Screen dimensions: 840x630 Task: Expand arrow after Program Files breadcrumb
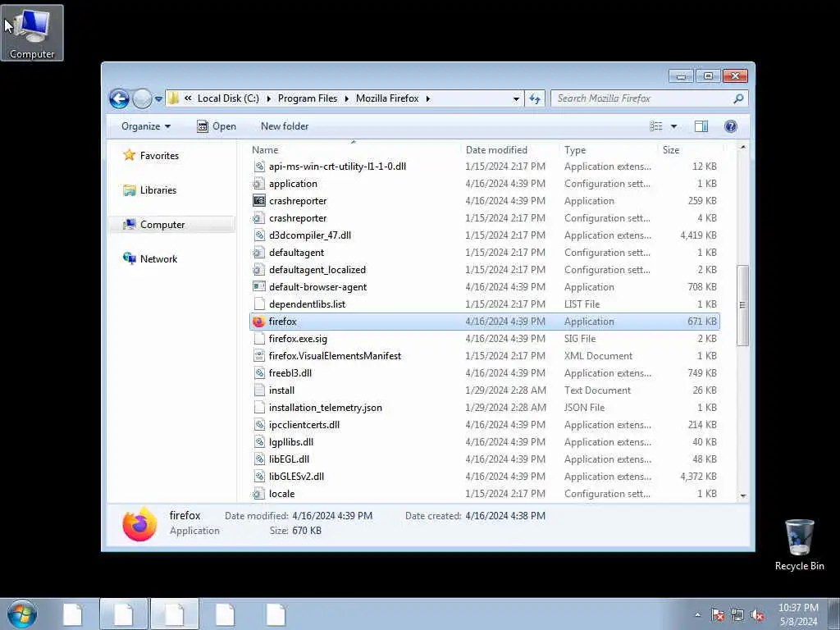347,98
